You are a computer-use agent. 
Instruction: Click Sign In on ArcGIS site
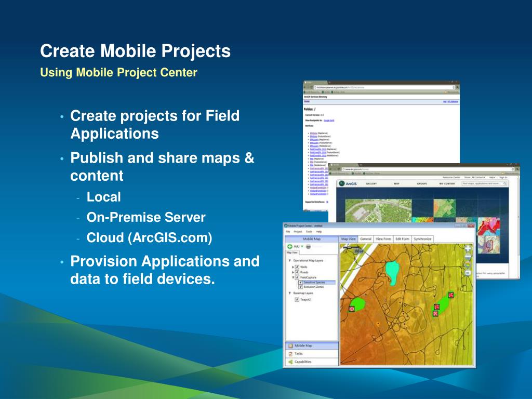tap(503, 178)
